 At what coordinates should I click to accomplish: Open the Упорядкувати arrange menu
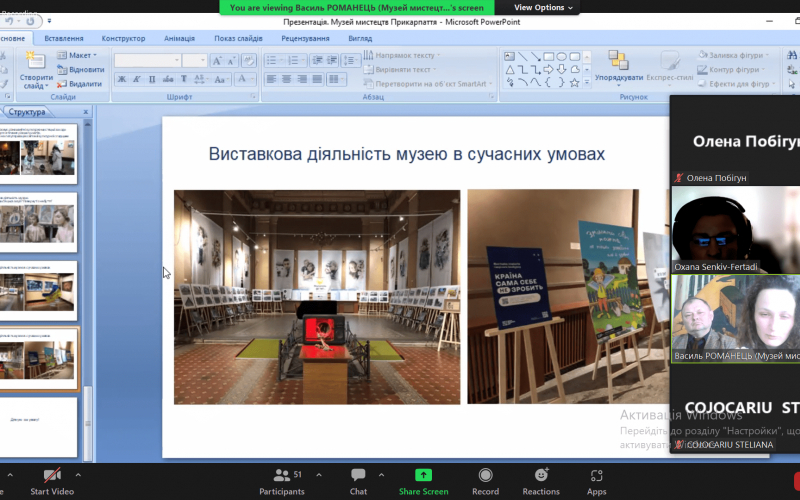pos(618,68)
